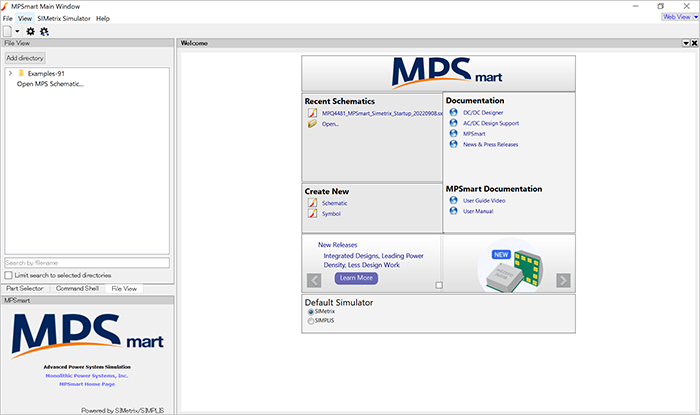Click the NEW product chip thumbnail
700x415 pixels.
[512, 266]
